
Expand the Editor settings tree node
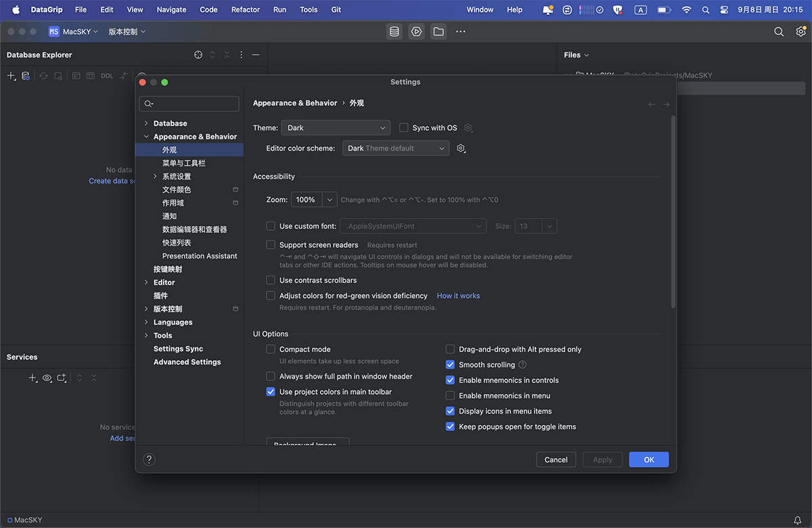[x=146, y=283]
